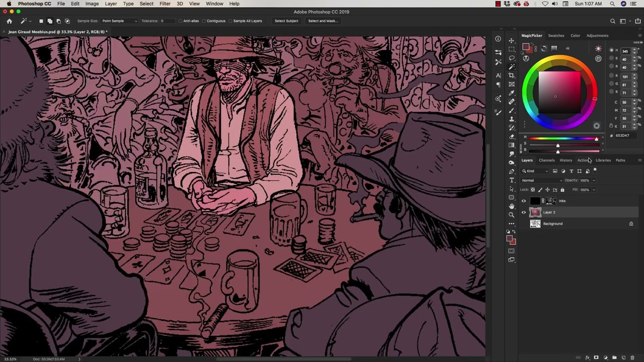
Task: Select the Rectangular Marquee tool
Action: click(x=512, y=49)
